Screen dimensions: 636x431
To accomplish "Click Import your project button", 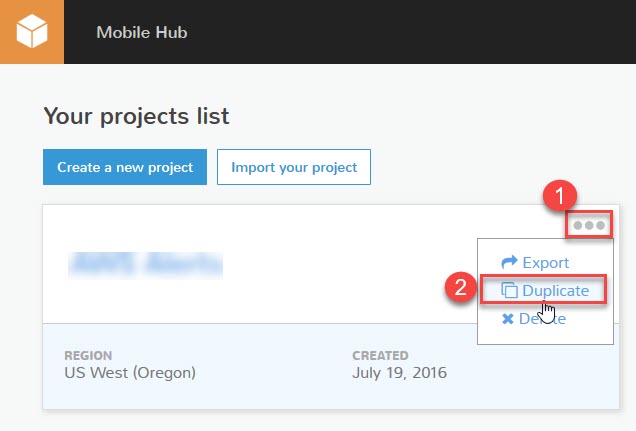I will pos(294,167).
